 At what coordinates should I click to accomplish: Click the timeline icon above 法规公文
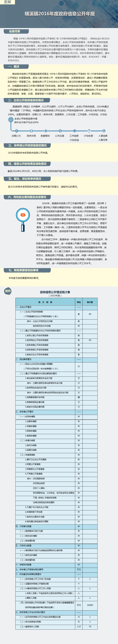click(16, 131)
